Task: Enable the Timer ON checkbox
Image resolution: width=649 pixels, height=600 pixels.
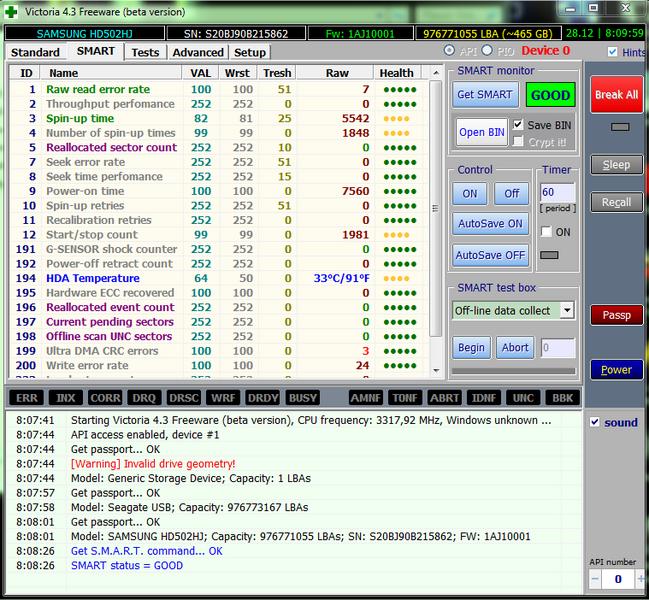Action: (x=546, y=231)
